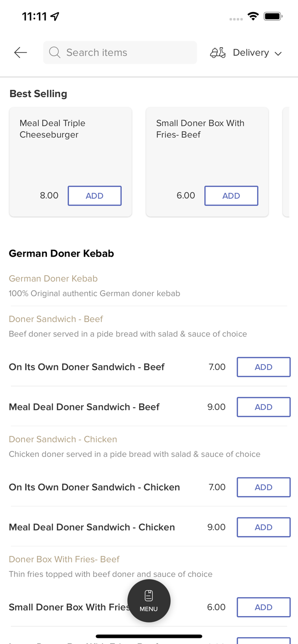Select the Doner Sandwich - Chicken category
Viewport: 298px width, 644px height.
tap(63, 439)
